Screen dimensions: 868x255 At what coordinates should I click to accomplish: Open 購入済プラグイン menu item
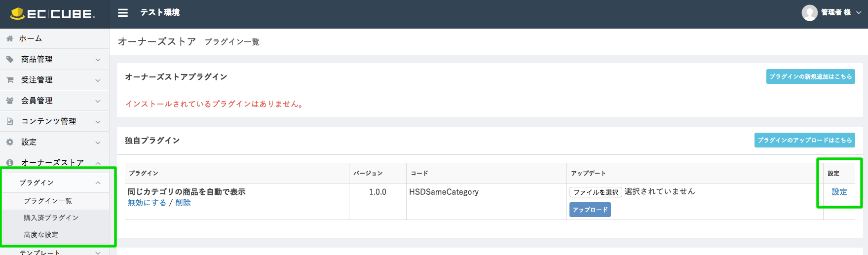pos(51,218)
